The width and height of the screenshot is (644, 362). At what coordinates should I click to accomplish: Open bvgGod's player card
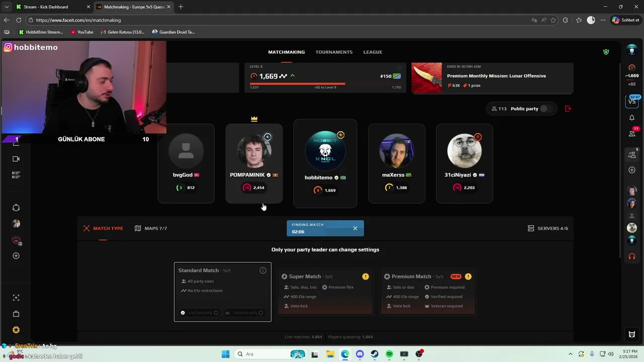pyautogui.click(x=186, y=163)
